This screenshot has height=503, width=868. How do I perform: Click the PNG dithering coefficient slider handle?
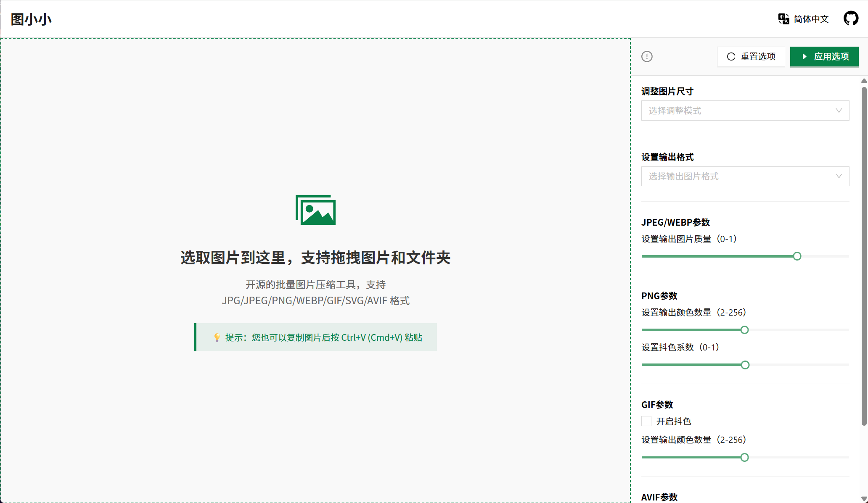(745, 365)
